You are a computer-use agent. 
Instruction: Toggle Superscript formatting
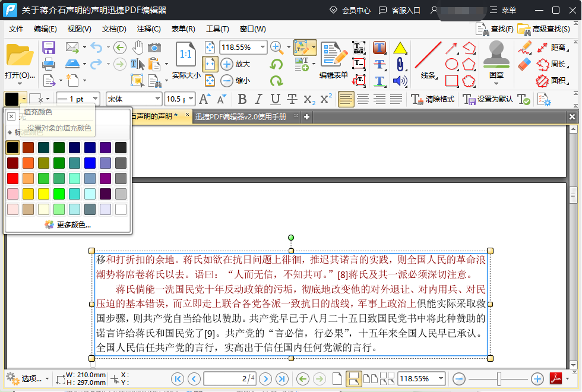[326, 99]
